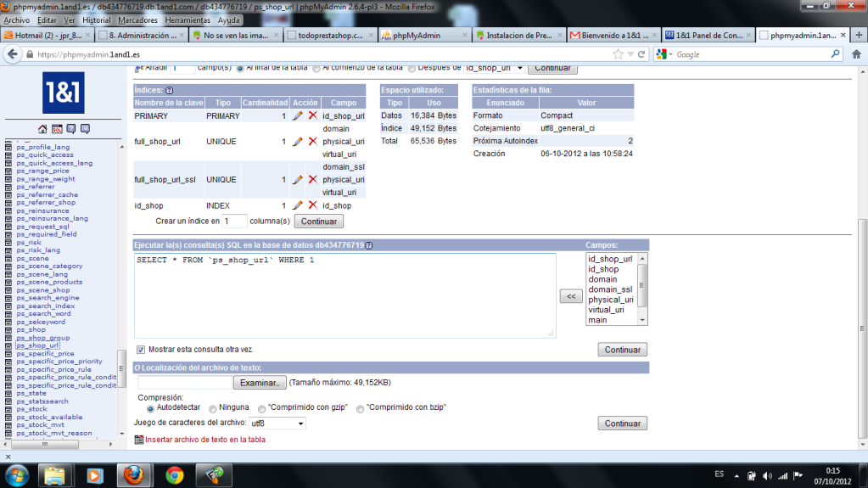Edit the id_shop index pencil
The image size is (868, 488).
coord(297,205)
